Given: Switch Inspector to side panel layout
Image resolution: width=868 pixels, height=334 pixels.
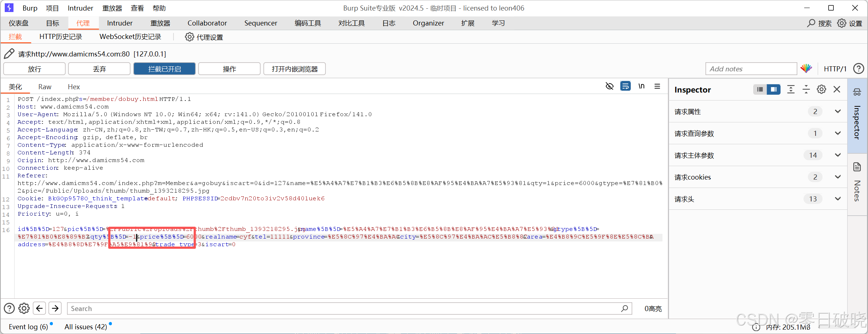Looking at the screenshot, I should click(x=774, y=89).
